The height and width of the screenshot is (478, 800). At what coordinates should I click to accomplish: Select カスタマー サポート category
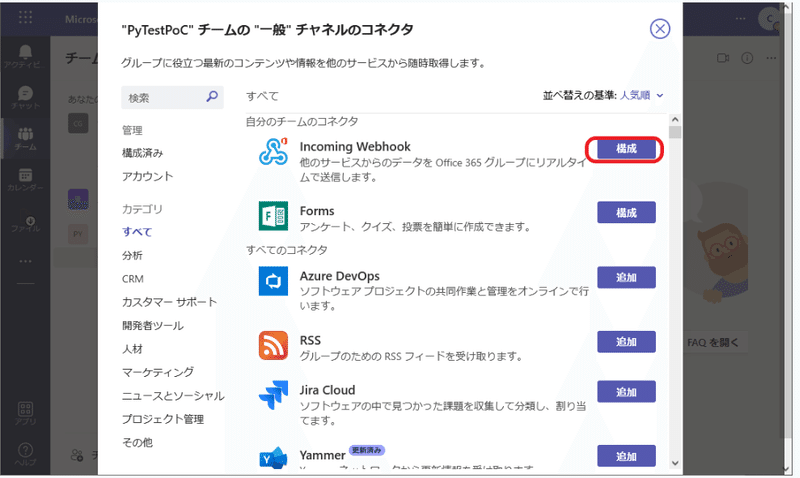click(169, 302)
